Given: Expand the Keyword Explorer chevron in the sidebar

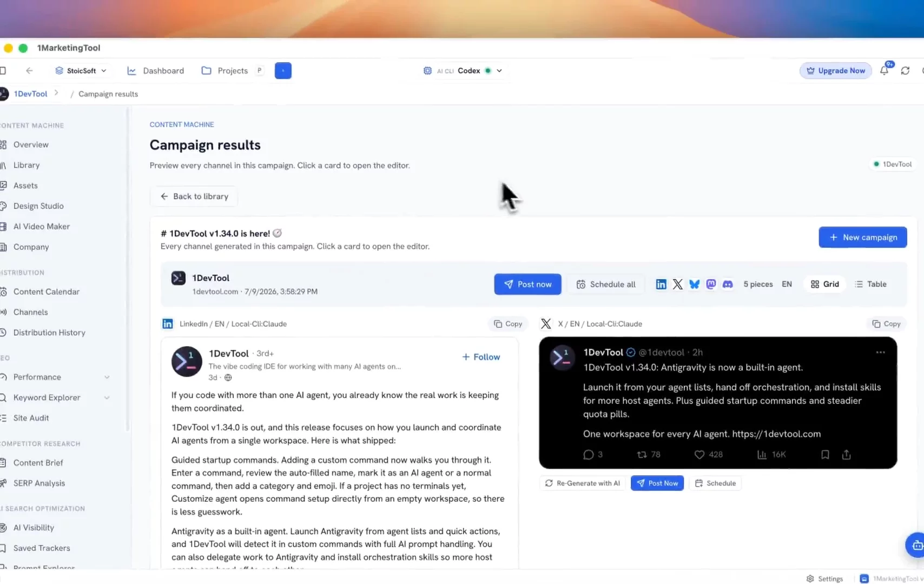Looking at the screenshot, I should click(x=107, y=398).
